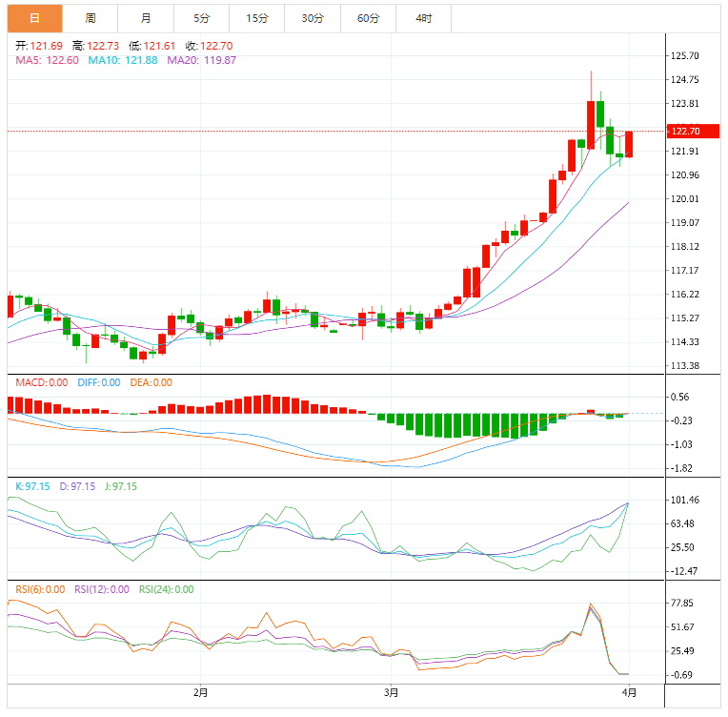Select the 15分 interval tab

256,18
